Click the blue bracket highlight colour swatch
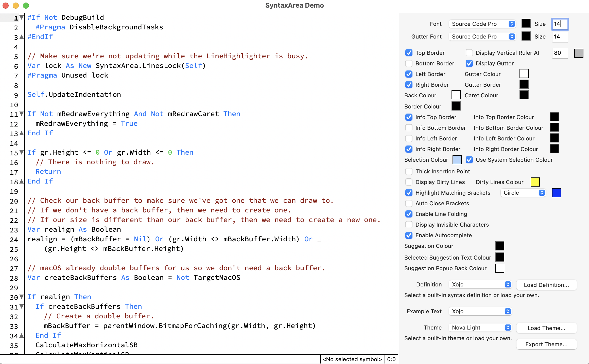589x364 pixels. (x=556, y=193)
